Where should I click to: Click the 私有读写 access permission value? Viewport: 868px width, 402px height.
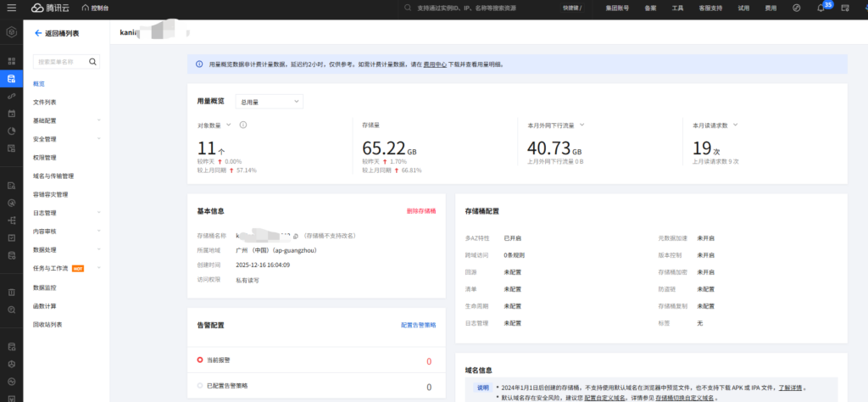(247, 280)
